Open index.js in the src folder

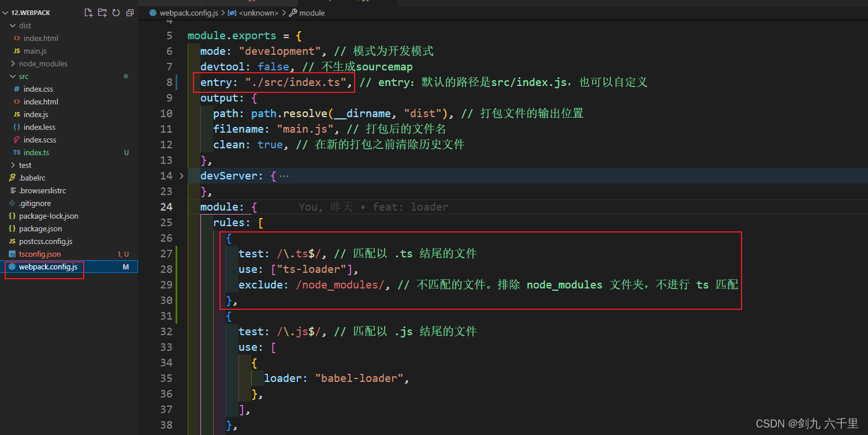(x=36, y=114)
